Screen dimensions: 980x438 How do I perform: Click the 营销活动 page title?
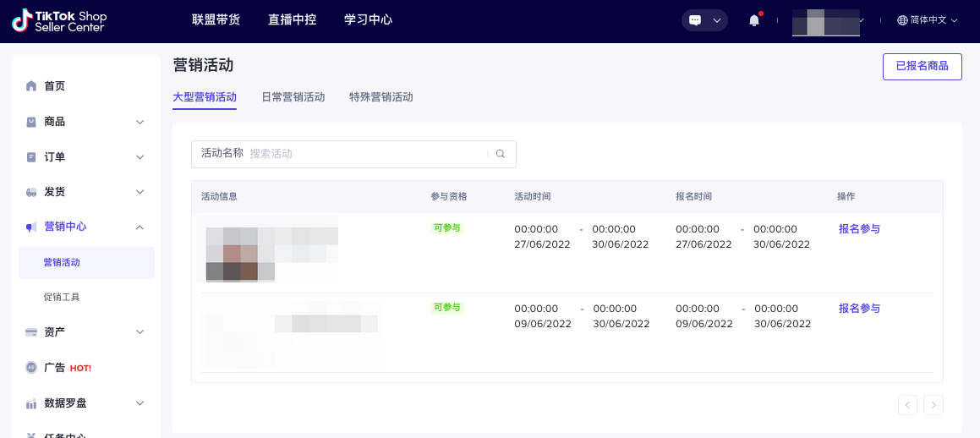203,65
